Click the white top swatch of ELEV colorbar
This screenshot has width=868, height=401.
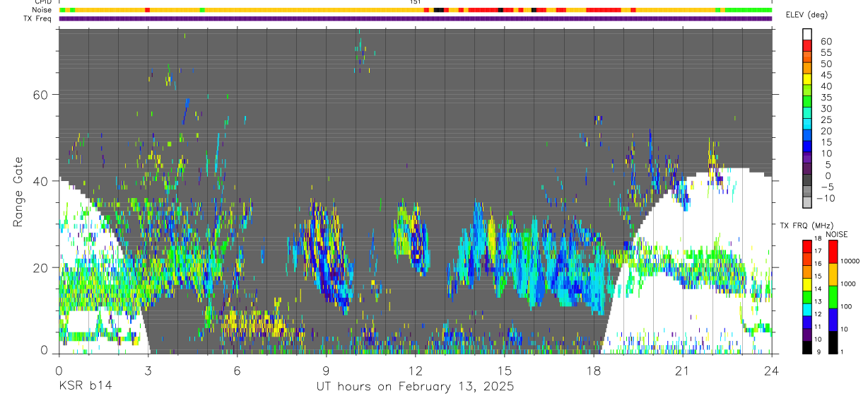point(807,33)
